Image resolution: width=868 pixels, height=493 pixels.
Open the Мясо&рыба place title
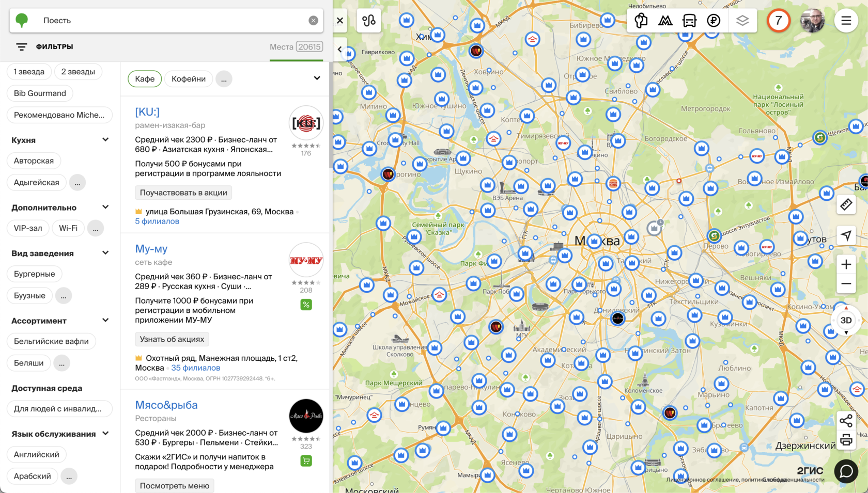pos(166,405)
